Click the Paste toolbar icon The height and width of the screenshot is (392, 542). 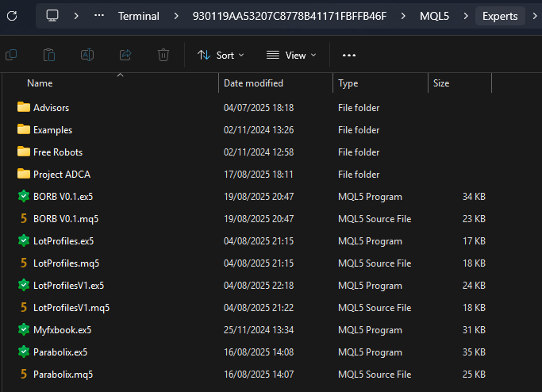click(x=49, y=55)
